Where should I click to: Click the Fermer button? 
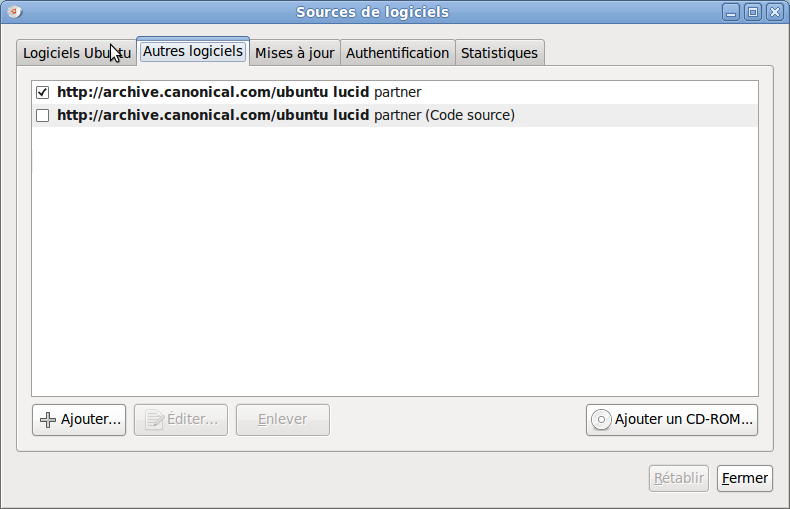pos(745,478)
